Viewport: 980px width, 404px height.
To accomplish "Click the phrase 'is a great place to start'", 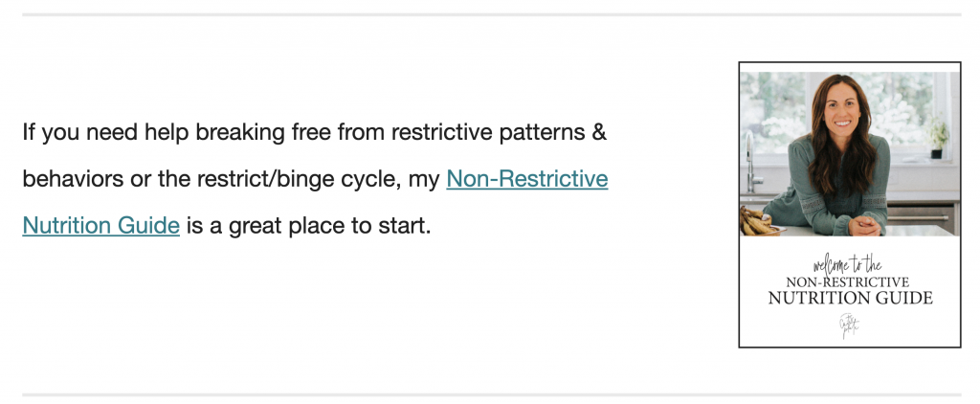I will tap(309, 225).
